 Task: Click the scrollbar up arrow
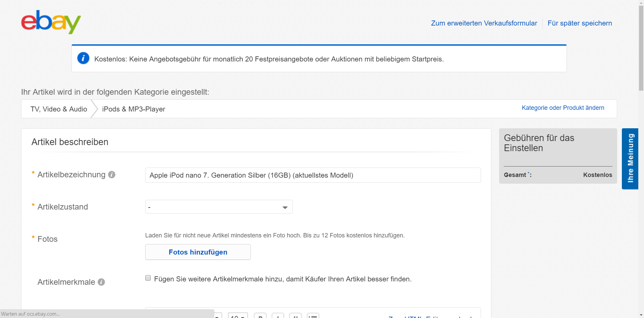click(x=641, y=3)
